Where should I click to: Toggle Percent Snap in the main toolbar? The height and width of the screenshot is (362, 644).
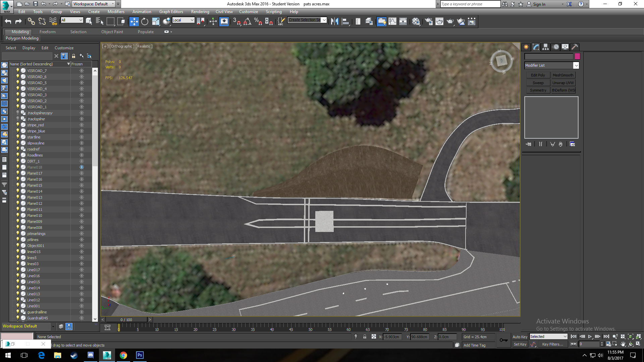point(258,21)
